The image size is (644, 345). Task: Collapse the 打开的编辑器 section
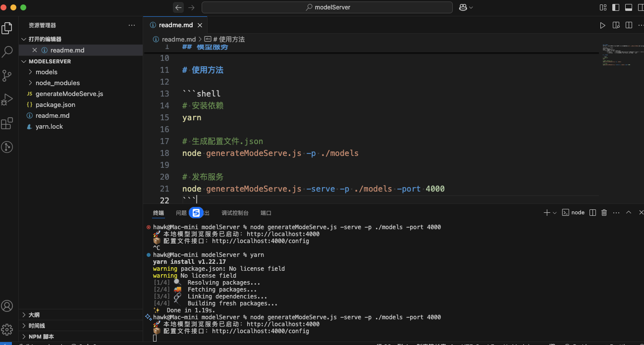click(x=81, y=39)
